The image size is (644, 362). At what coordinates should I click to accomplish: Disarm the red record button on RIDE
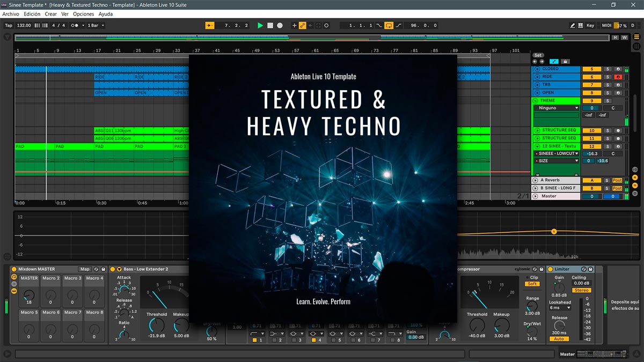pyautogui.click(x=618, y=77)
